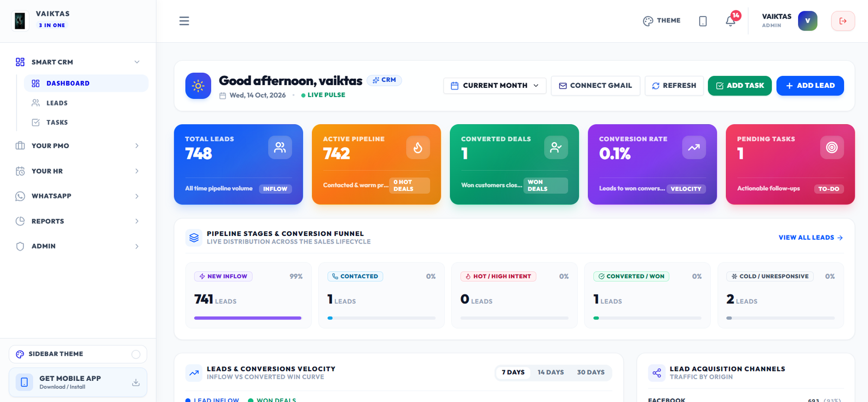Click the Velocity badge on Conversion Rate
Screen dimensions: 868x402
686,189
